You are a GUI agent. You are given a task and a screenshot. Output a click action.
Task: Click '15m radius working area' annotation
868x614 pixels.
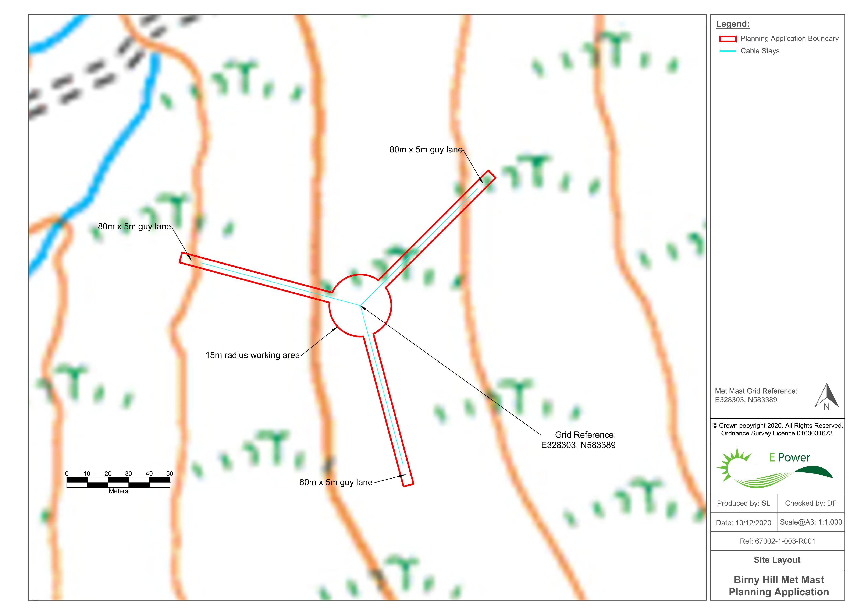click(x=253, y=355)
